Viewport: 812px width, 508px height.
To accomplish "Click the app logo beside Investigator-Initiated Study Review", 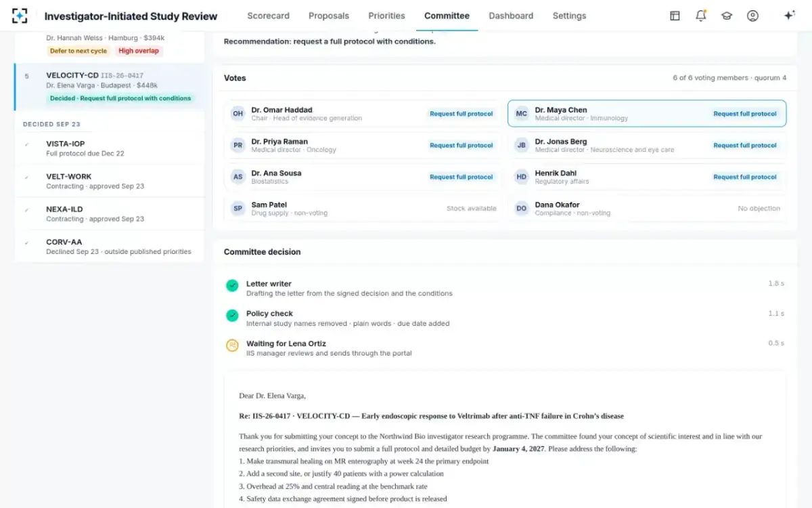I will (x=20, y=16).
